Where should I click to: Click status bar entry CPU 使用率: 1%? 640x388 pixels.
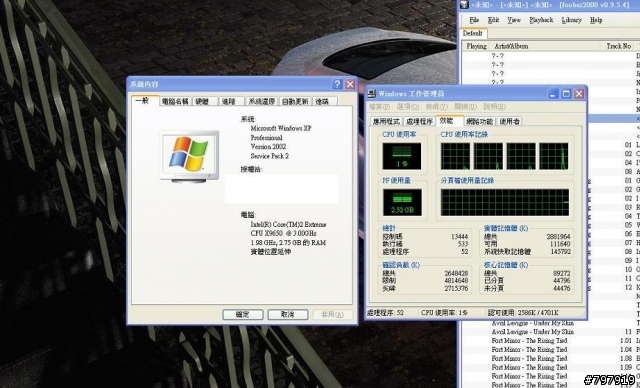click(x=444, y=313)
